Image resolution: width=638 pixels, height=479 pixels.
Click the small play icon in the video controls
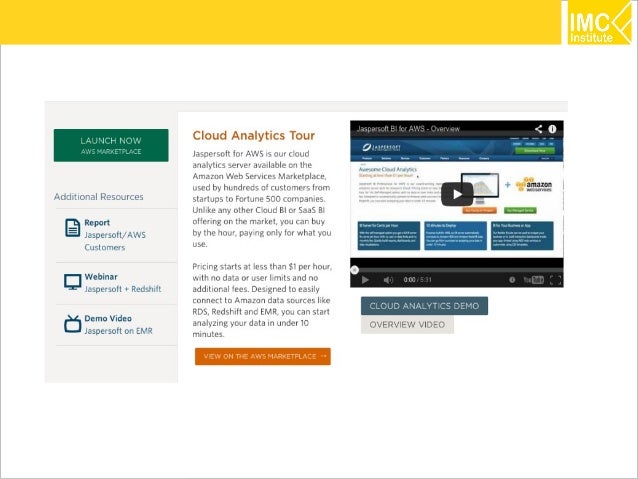pyautogui.click(x=365, y=280)
